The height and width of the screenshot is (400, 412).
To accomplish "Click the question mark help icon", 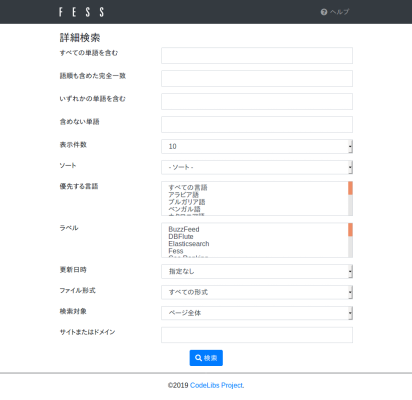I will [x=324, y=12].
